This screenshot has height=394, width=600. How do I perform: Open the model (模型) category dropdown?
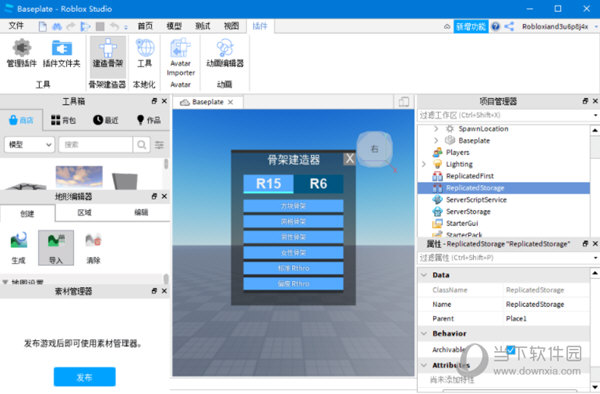pos(30,145)
